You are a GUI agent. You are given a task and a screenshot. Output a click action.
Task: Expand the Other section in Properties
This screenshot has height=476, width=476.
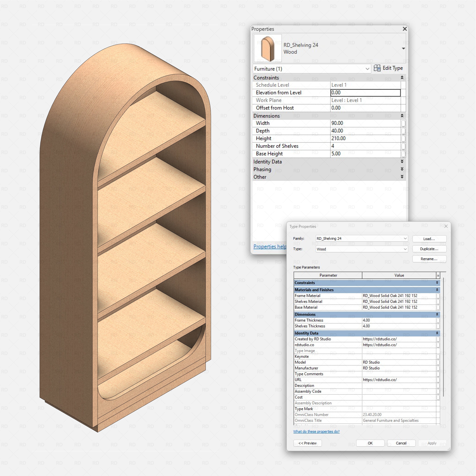tap(402, 177)
